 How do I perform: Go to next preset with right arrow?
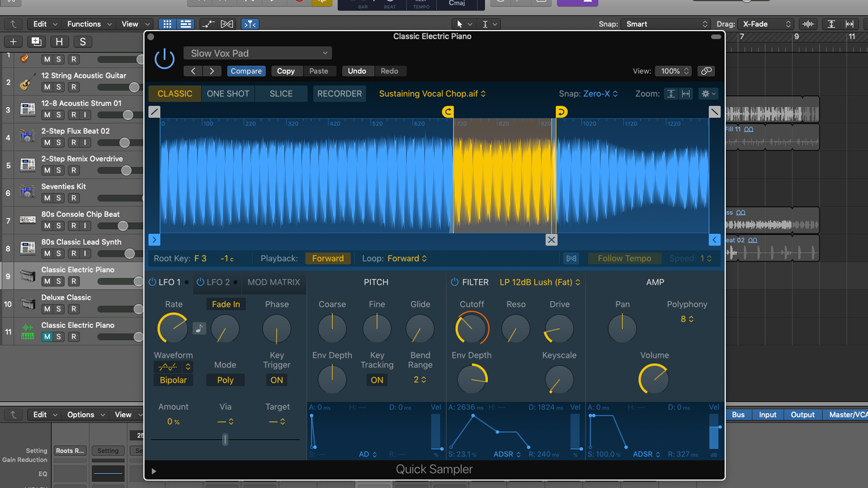[212, 71]
